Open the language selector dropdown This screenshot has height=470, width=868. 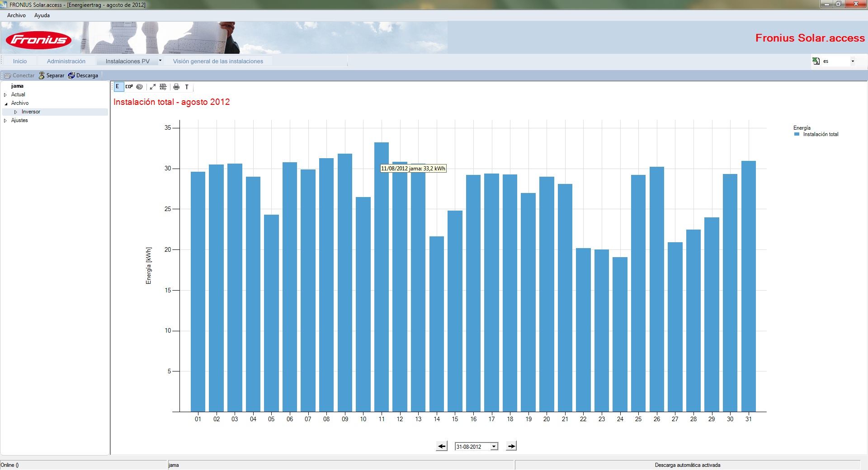pos(853,61)
